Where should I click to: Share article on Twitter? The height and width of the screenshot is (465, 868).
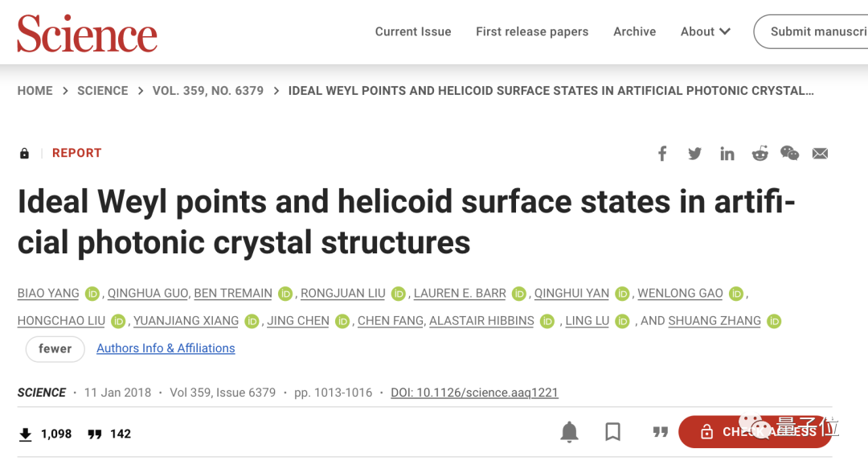click(x=694, y=154)
